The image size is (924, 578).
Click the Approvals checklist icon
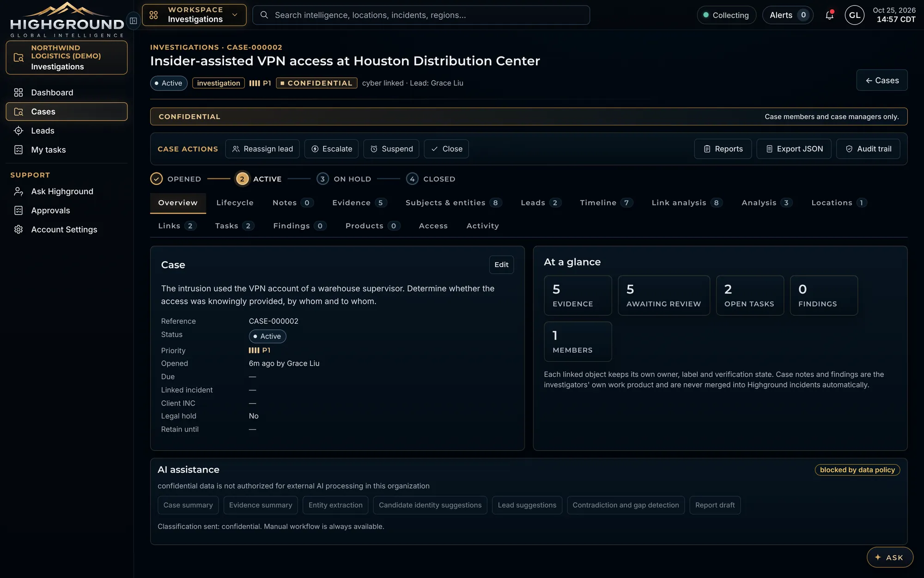click(x=18, y=210)
